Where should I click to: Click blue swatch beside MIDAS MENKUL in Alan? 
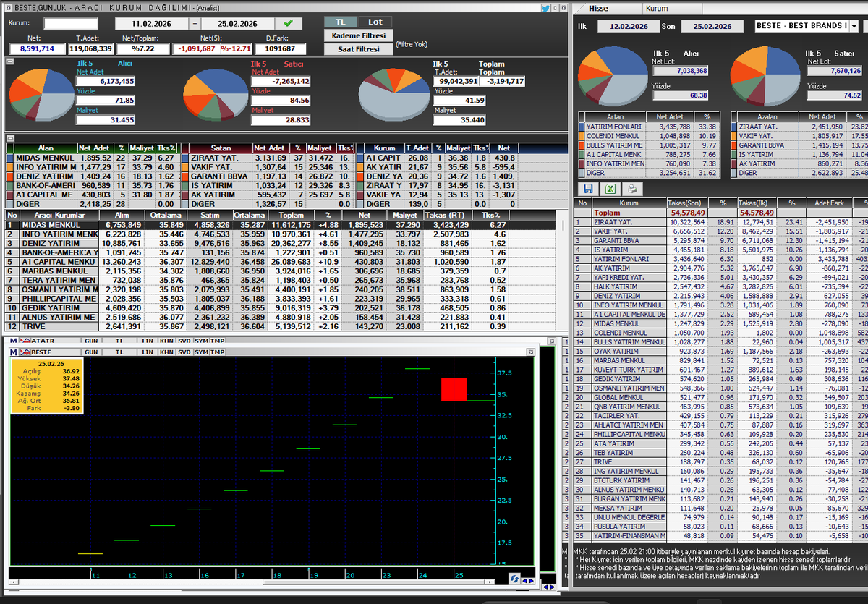(x=9, y=158)
